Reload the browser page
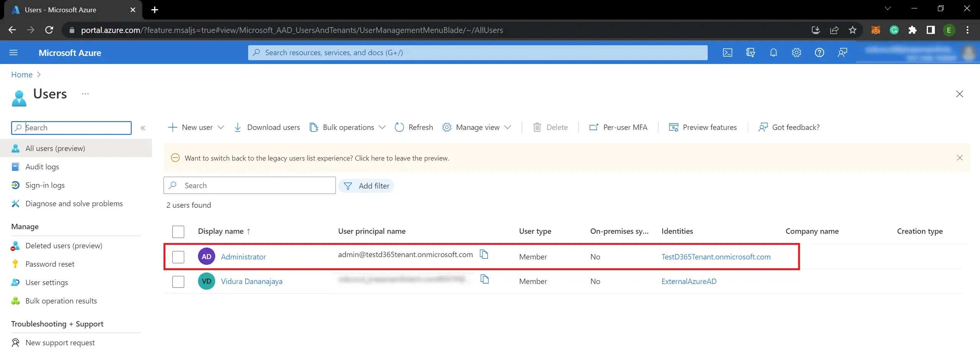This screenshot has height=361, width=980. tap(49, 30)
